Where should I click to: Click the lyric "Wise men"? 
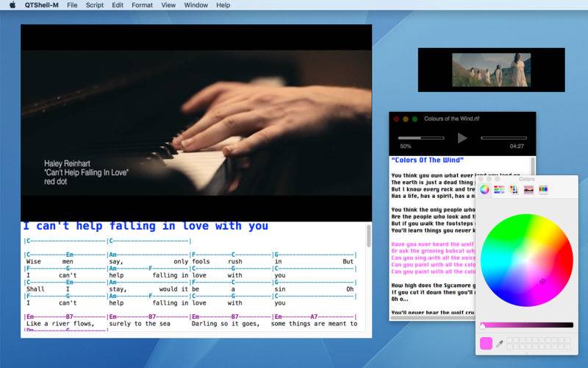click(x=49, y=261)
